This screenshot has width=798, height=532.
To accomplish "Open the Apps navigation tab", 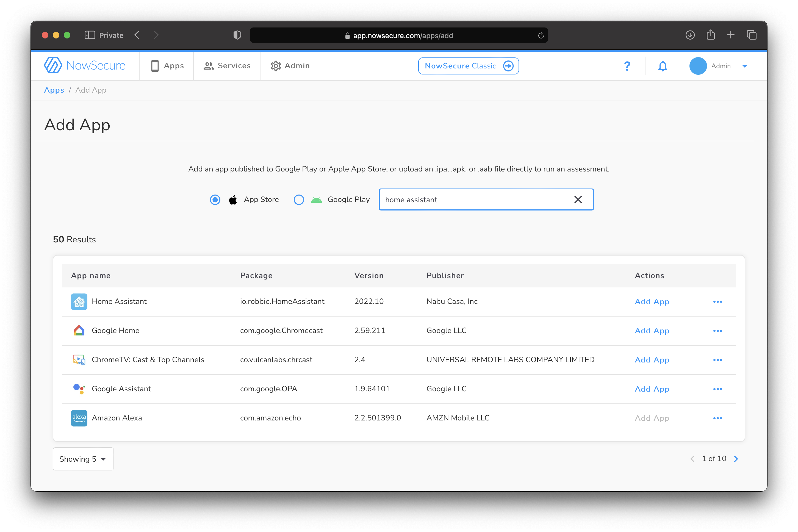I will 167,65.
